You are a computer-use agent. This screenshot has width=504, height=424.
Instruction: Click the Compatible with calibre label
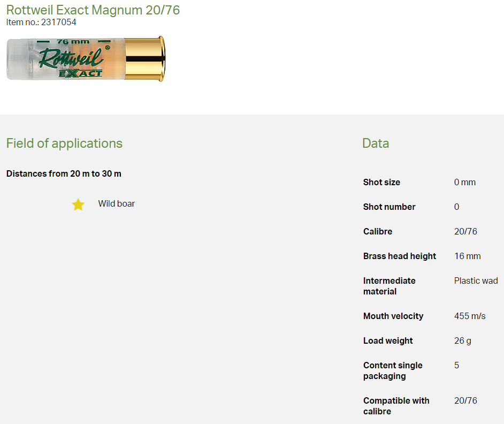click(x=396, y=406)
